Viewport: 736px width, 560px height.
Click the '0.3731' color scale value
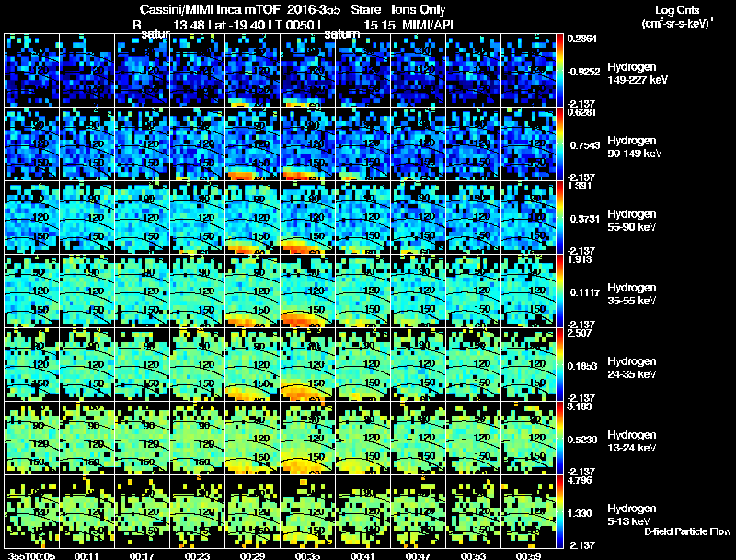pos(584,219)
